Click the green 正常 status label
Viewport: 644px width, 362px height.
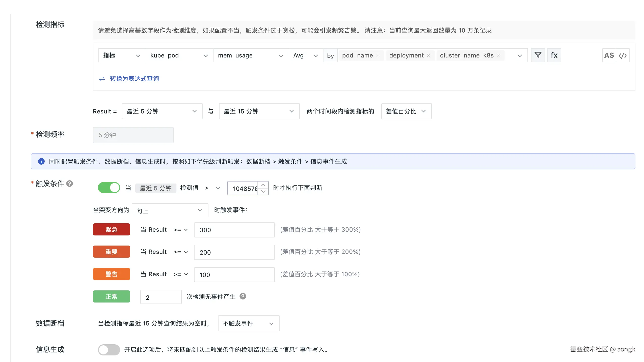click(x=111, y=296)
